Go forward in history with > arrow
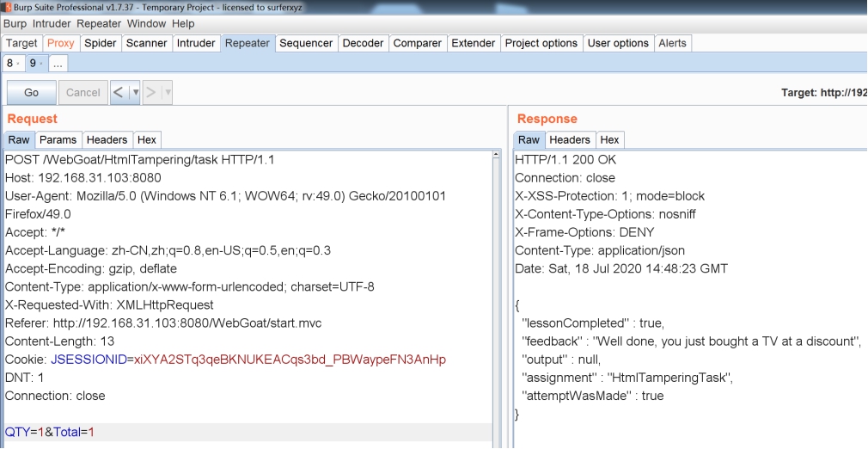Image resolution: width=868 pixels, height=449 pixels. [x=150, y=93]
